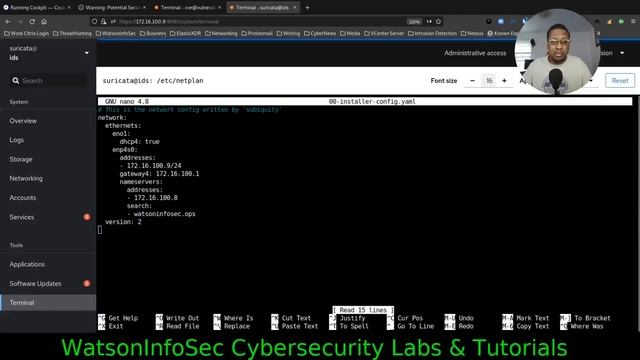Open the Nessus bookmark folder
The width and height of the screenshot is (640, 360).
click(x=472, y=33)
